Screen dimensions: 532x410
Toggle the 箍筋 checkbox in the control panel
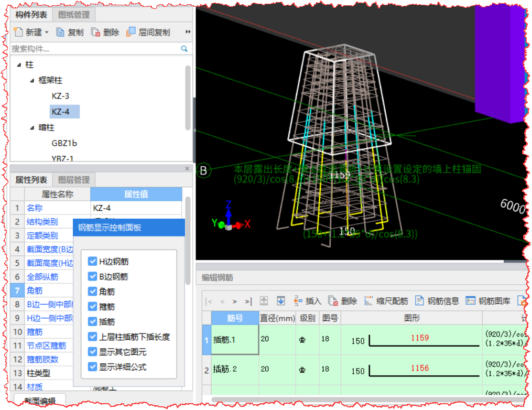[x=92, y=307]
